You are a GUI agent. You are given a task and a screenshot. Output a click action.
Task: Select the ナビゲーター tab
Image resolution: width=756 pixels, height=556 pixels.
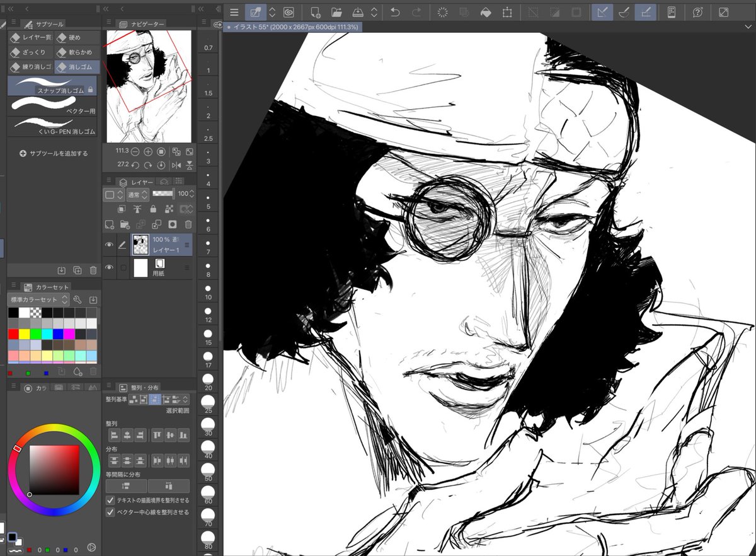click(x=142, y=24)
